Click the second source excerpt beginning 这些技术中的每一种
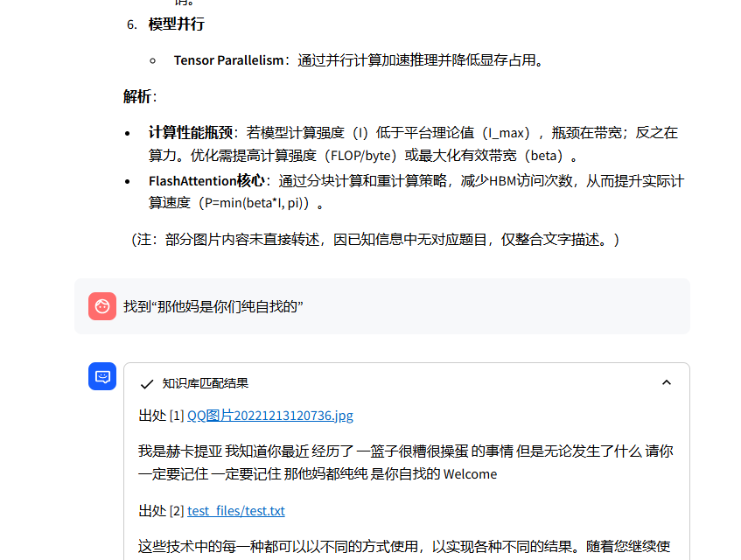Viewport: 741px width, 560px height. pyautogui.click(x=404, y=547)
